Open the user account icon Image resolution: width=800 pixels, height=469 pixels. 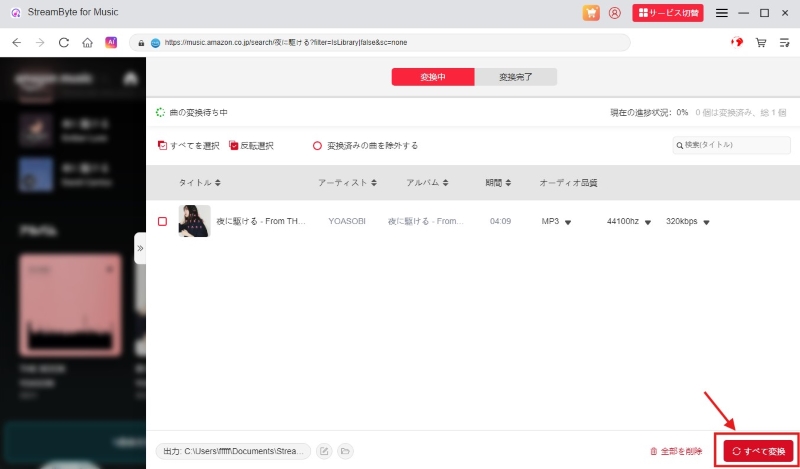pyautogui.click(x=615, y=13)
